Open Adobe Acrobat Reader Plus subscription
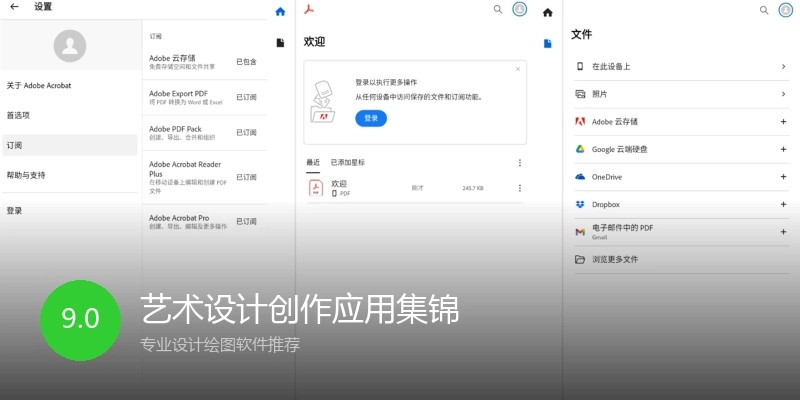The width and height of the screenshot is (800, 400). pos(204,177)
